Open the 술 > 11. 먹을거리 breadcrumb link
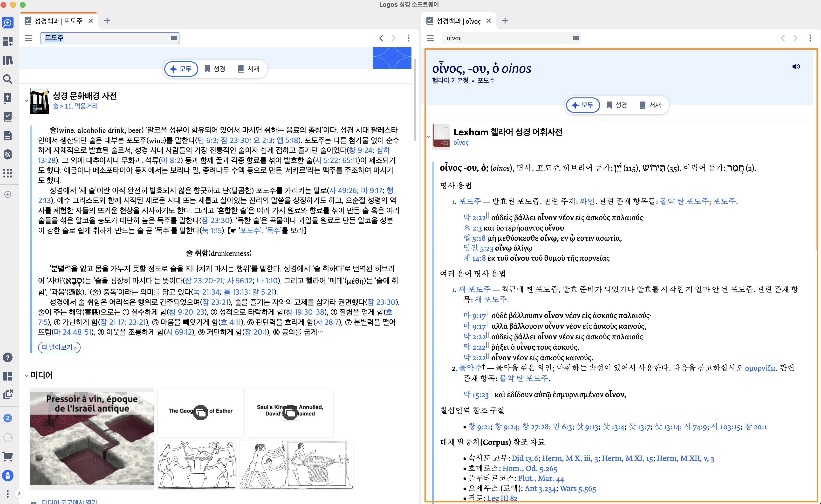 click(x=75, y=106)
